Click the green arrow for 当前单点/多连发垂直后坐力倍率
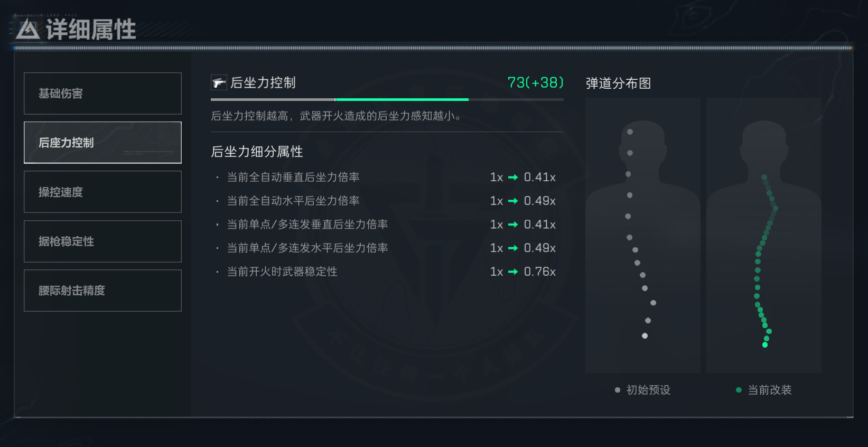Viewport: 868px width, 447px height. click(x=512, y=225)
